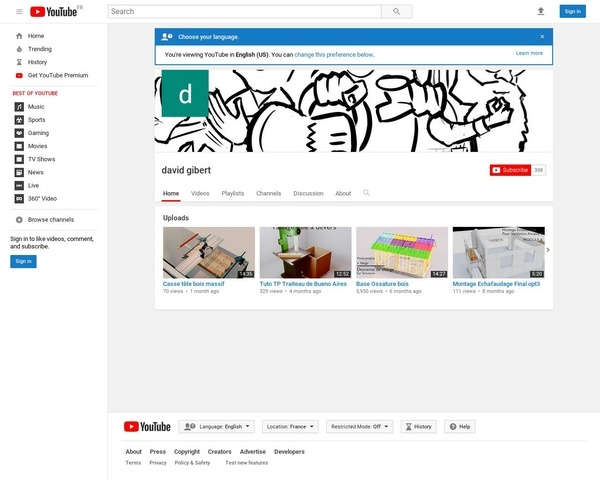Click 'Montage Echafaudage Final opt3' title
The width and height of the screenshot is (600, 480).
click(496, 284)
